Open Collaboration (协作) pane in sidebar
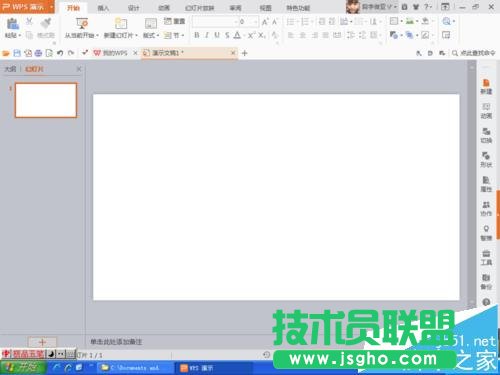The width and height of the screenshot is (500, 375). point(486,209)
